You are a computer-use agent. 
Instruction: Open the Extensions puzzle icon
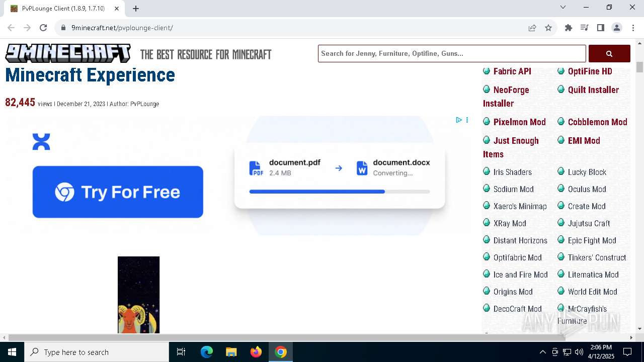569,28
